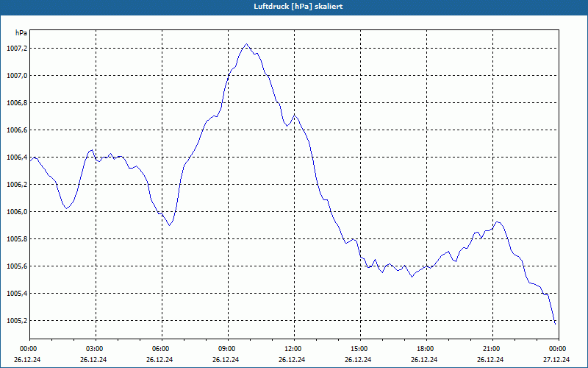Select the 1006,6 y-axis value
This screenshot has height=368, width=588.
click(x=17, y=130)
